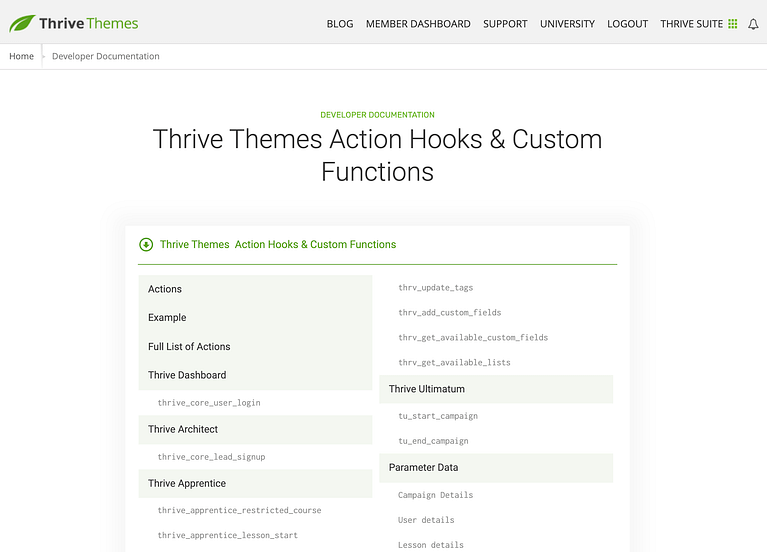767x552 pixels.
Task: Open thrive_core_user_login entry
Action: (209, 403)
